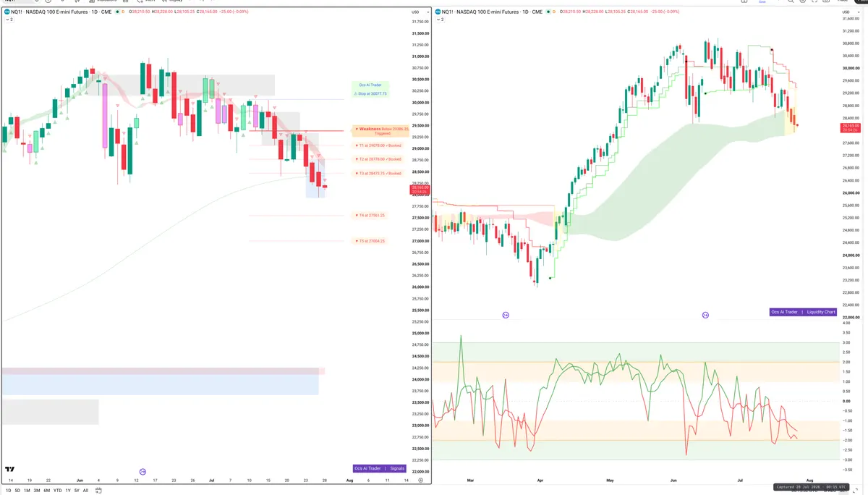Click purple marker near June on right chart
Image resolution: width=868 pixels, height=495 pixels.
tap(705, 315)
